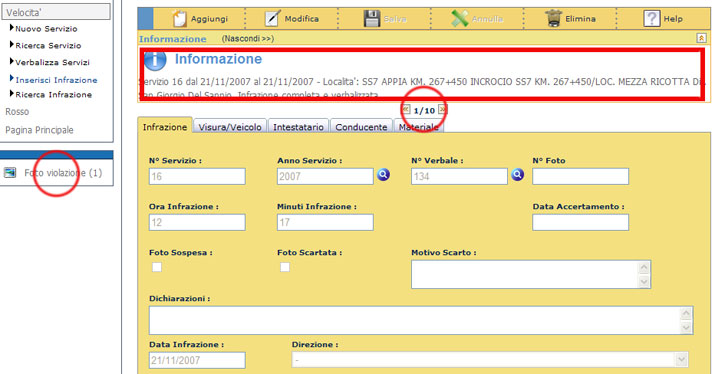
Task: Click the Aggiungi button label
Action: pyautogui.click(x=209, y=19)
